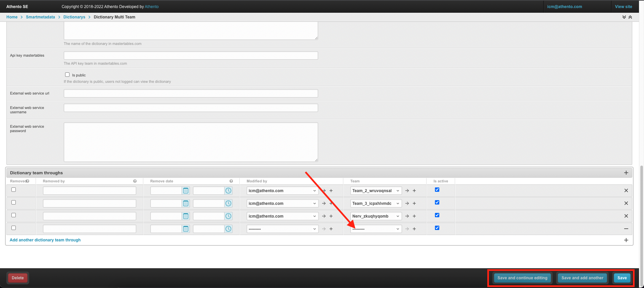Delete the Team_3_icpxhlvmdc row with X
644x288 pixels.
click(626, 203)
